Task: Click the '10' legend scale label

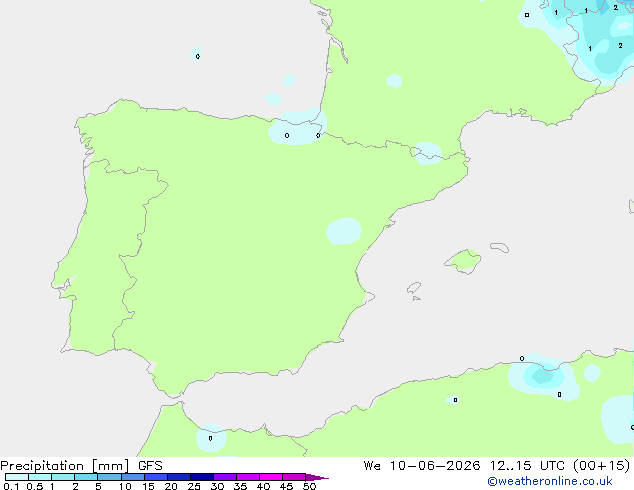Action: 125,486
